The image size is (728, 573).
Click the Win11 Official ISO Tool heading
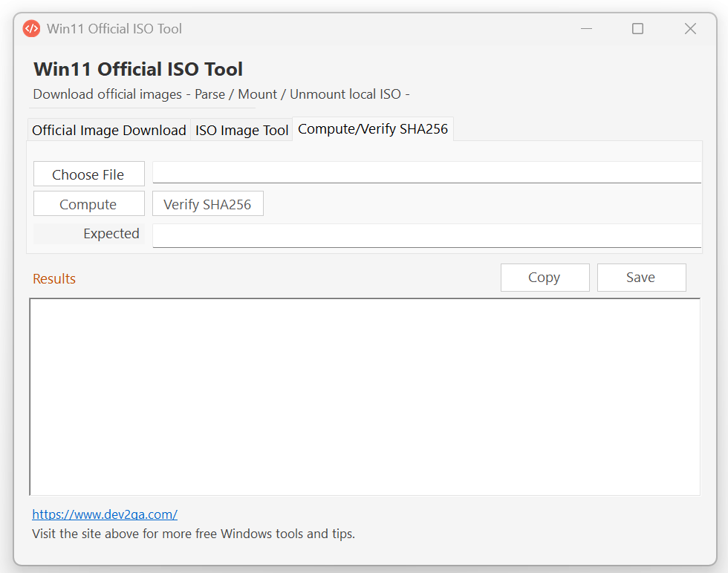click(x=138, y=69)
